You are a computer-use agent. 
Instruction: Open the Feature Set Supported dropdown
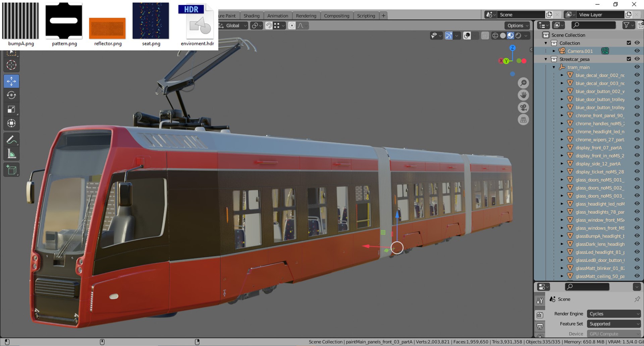614,324
